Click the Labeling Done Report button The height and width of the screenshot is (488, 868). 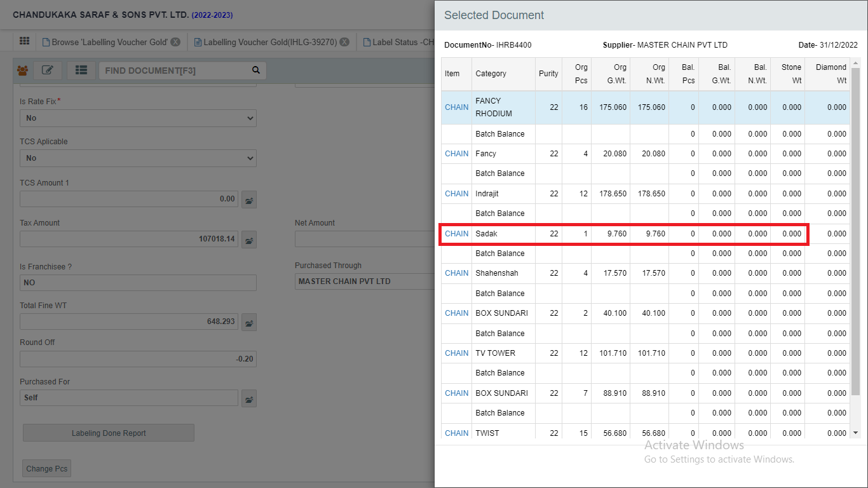pos(109,433)
